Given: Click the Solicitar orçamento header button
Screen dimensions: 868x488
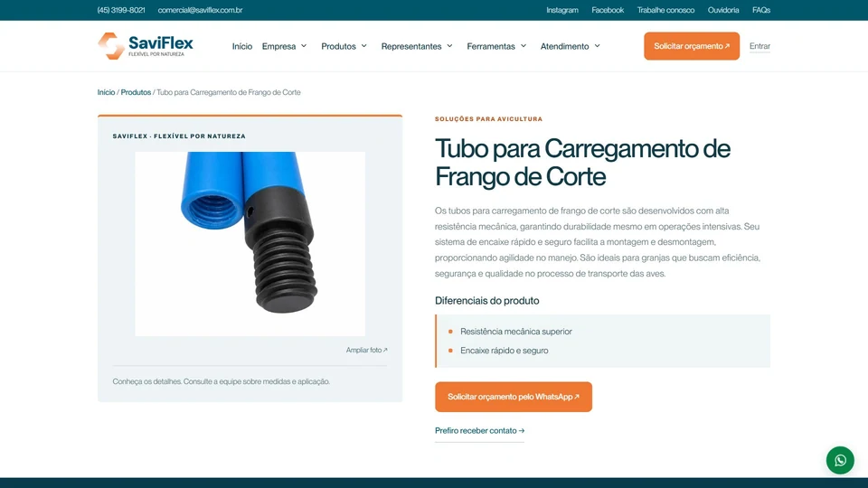Looking at the screenshot, I should (x=692, y=46).
